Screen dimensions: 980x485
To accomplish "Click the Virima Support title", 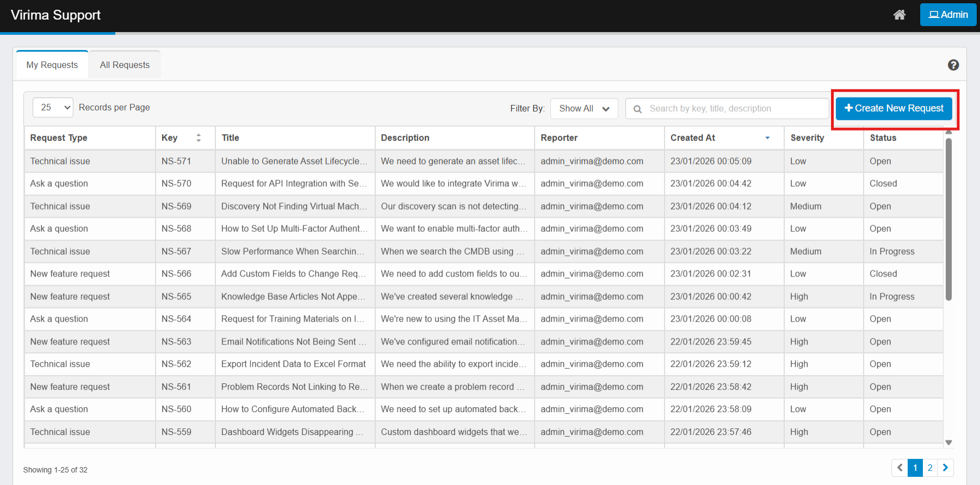I will (55, 15).
